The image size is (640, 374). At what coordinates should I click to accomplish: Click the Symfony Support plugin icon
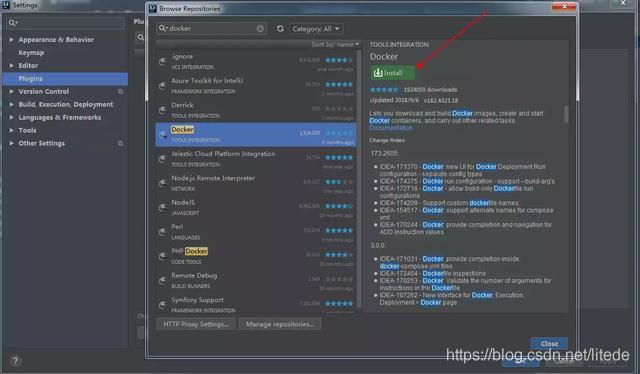pyautogui.click(x=162, y=305)
